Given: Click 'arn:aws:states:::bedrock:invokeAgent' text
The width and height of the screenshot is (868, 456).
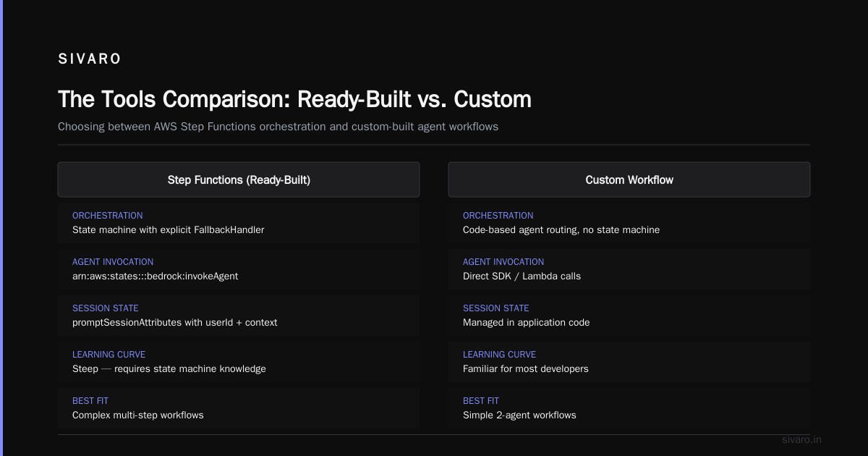Looking at the screenshot, I should pos(156,276).
